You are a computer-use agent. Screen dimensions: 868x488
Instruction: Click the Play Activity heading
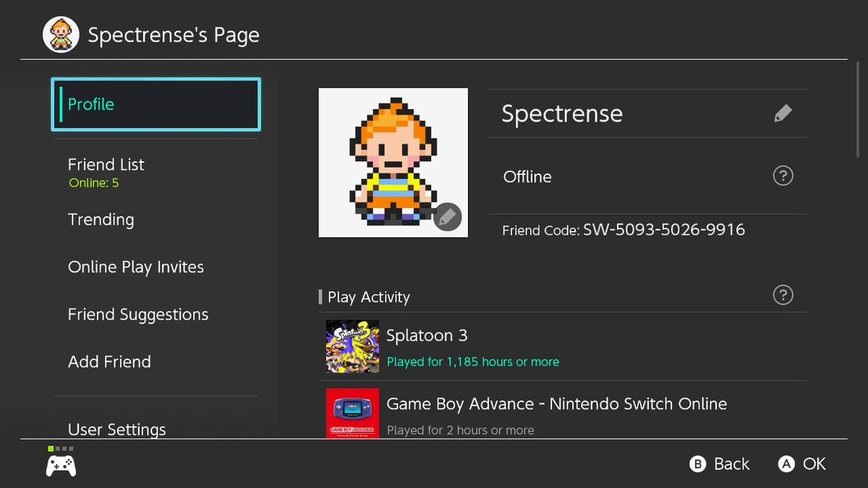coord(369,297)
